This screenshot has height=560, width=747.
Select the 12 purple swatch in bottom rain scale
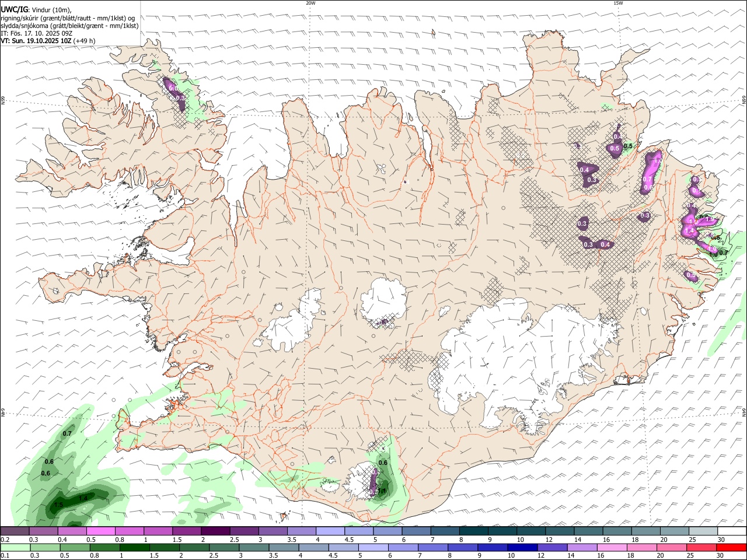tap(552, 548)
